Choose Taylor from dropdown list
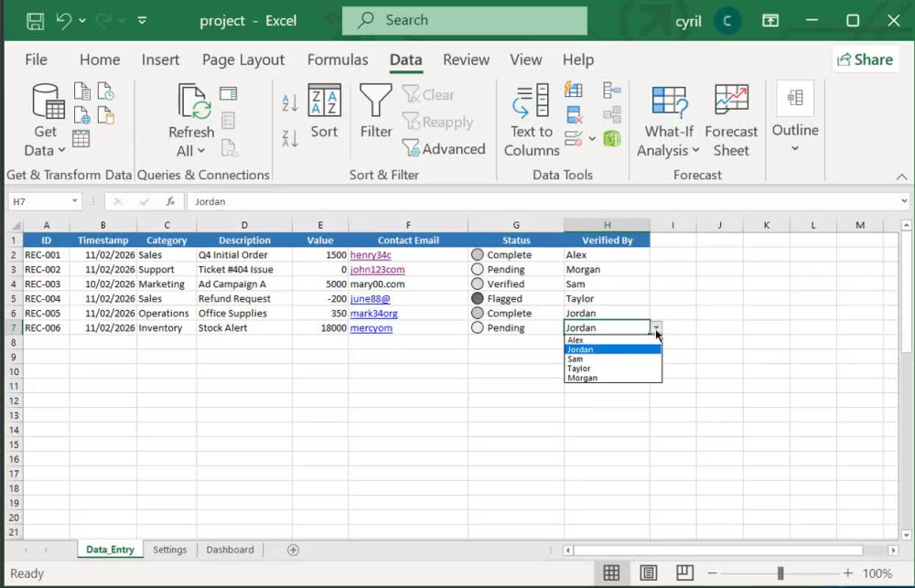This screenshot has height=588, width=915. (613, 369)
